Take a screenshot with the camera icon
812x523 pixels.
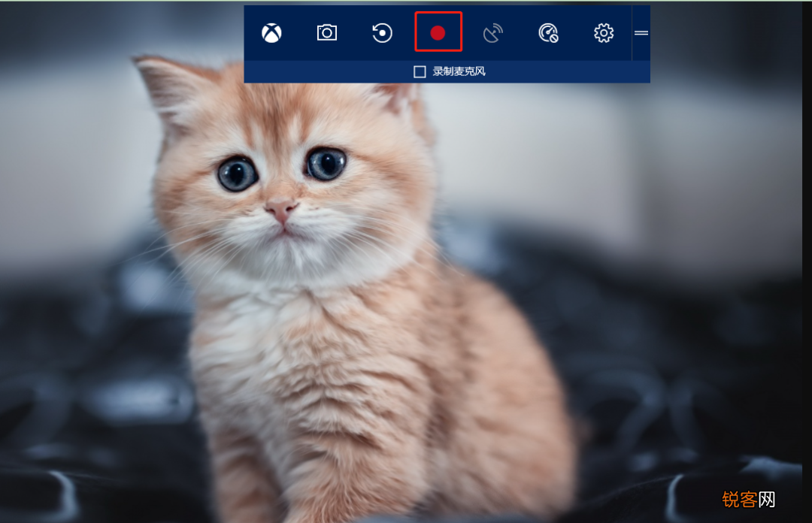pyautogui.click(x=327, y=33)
